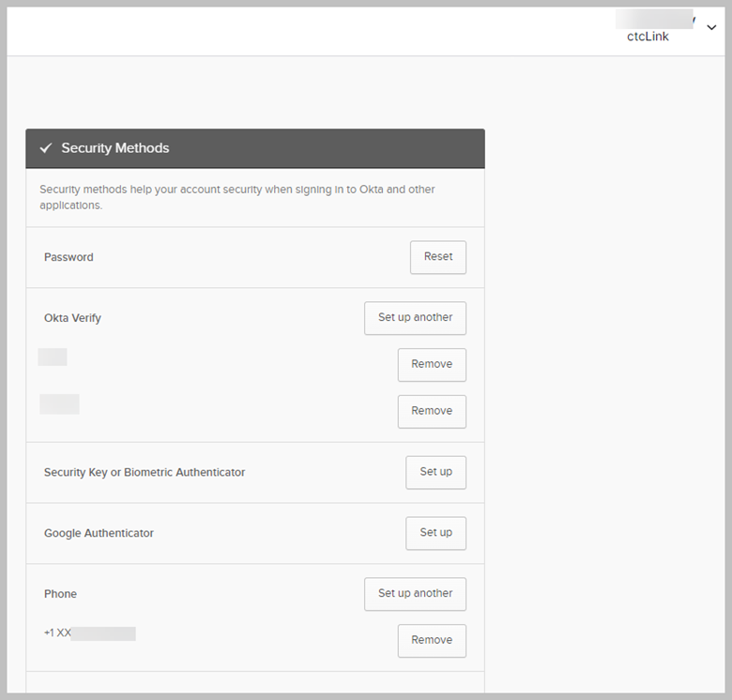Set up another Okta Verify device

click(x=415, y=318)
